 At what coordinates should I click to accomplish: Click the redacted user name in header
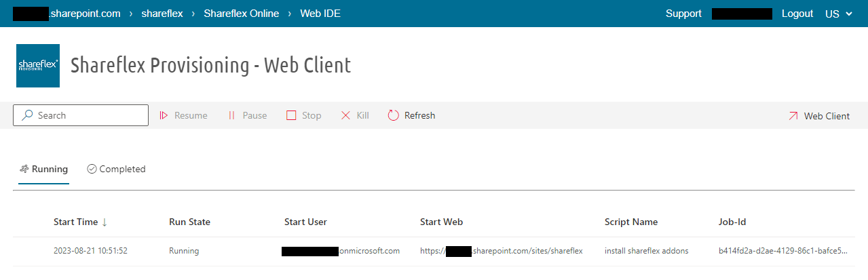742,14
